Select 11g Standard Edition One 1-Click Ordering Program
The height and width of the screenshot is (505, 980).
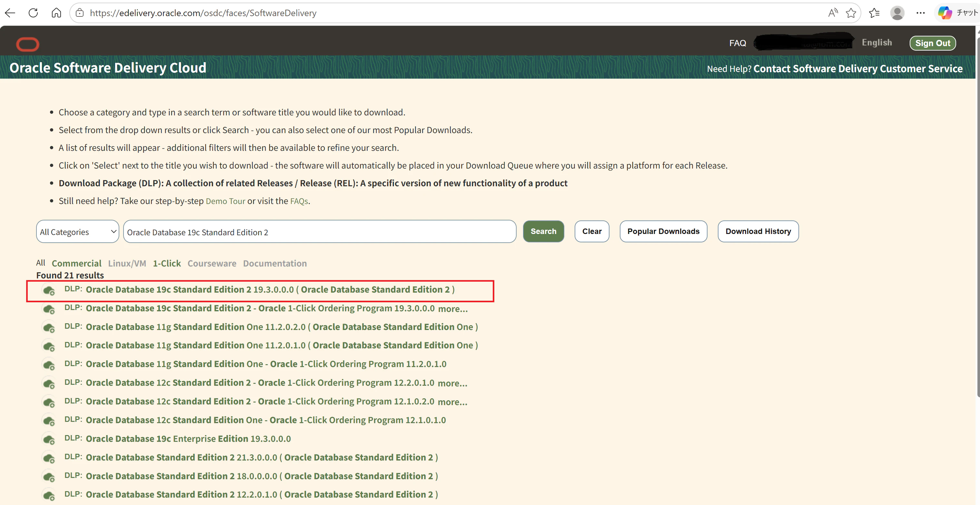point(266,364)
